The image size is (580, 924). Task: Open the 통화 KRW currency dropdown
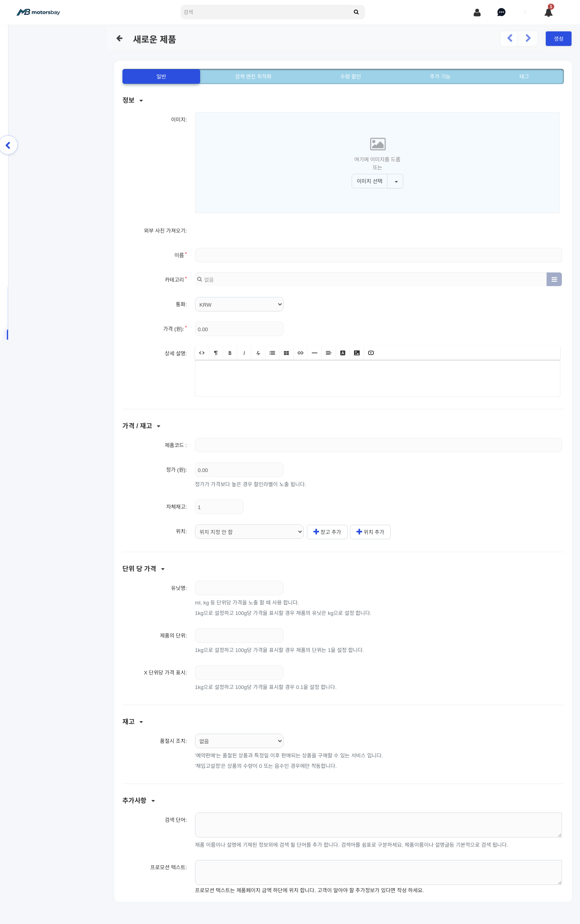pyautogui.click(x=239, y=304)
